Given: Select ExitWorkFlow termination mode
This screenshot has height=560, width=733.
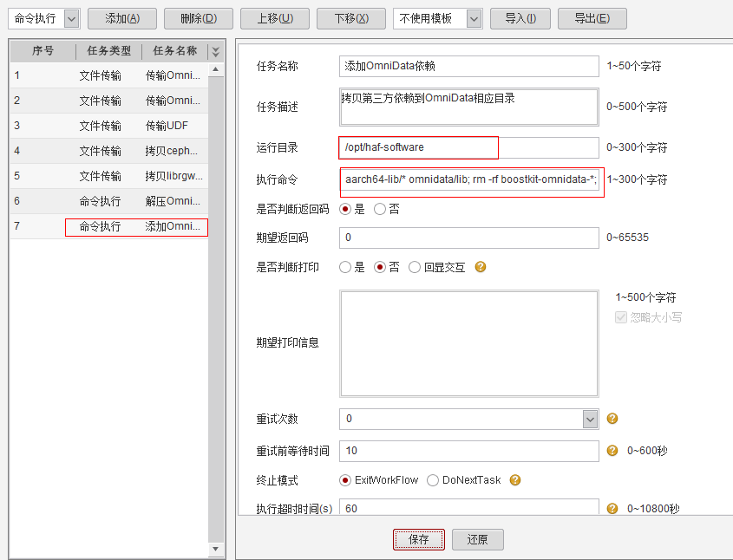Looking at the screenshot, I should pyautogui.click(x=345, y=480).
